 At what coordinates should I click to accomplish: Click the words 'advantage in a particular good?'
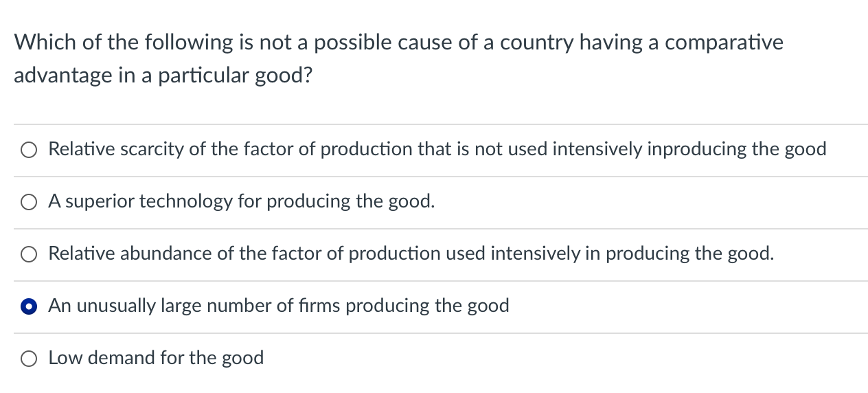pyautogui.click(x=163, y=76)
